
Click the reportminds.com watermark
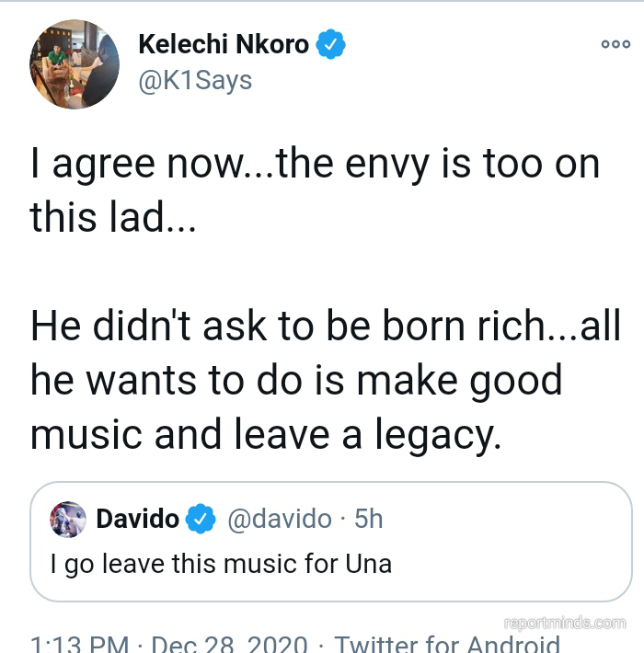565,623
